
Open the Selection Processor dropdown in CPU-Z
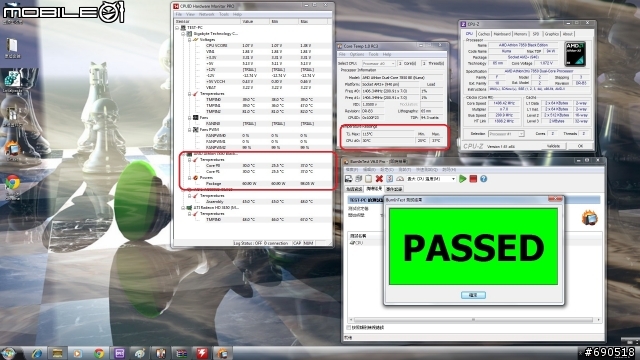[x=506, y=134]
